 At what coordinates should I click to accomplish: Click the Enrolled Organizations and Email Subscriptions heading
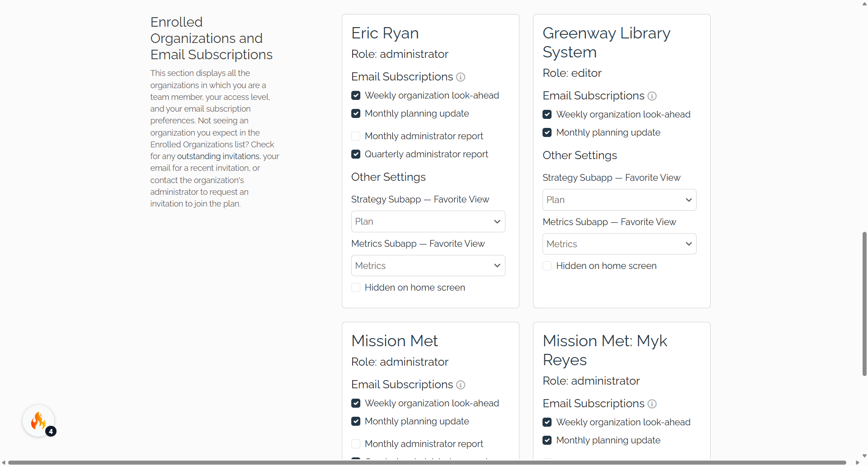click(212, 38)
